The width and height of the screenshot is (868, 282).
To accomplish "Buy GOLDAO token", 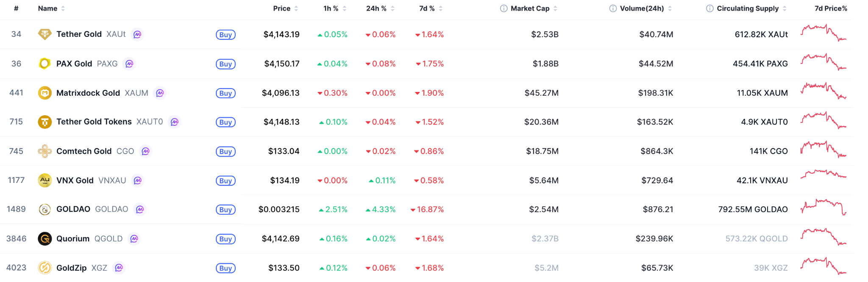I will coord(225,210).
